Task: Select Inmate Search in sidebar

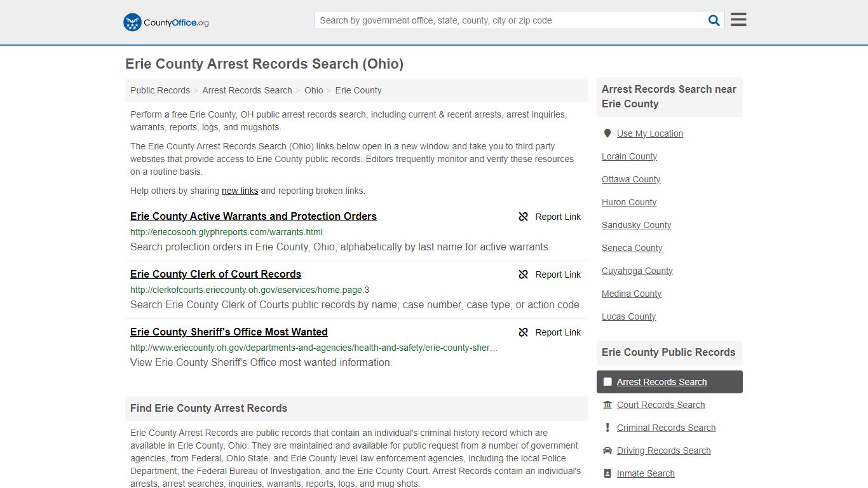Action: point(646,473)
